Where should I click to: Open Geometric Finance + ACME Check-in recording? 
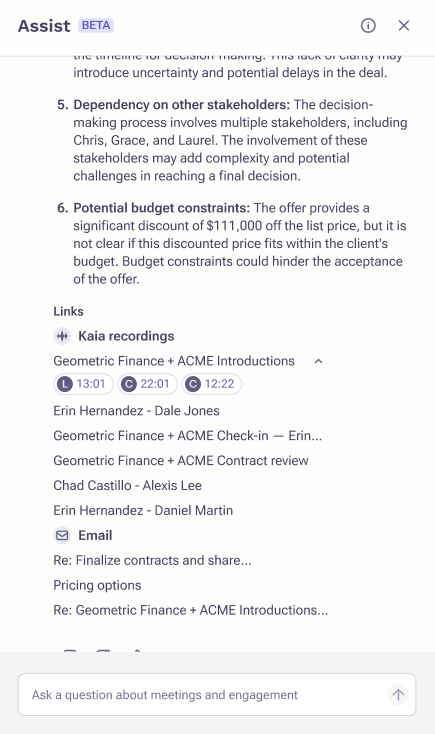pyautogui.click(x=188, y=435)
